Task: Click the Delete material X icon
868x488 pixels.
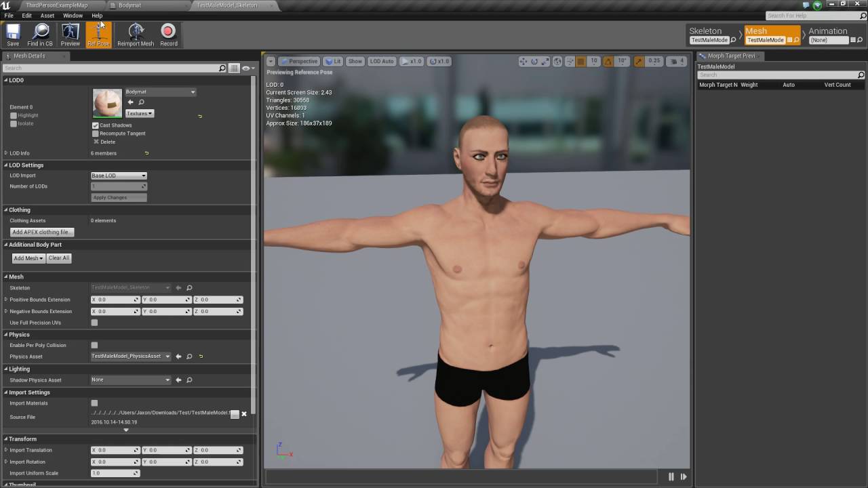Action: 96,142
